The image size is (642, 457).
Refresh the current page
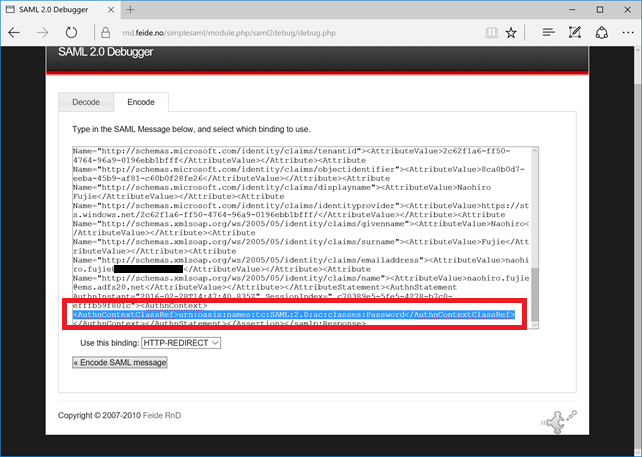[x=71, y=33]
